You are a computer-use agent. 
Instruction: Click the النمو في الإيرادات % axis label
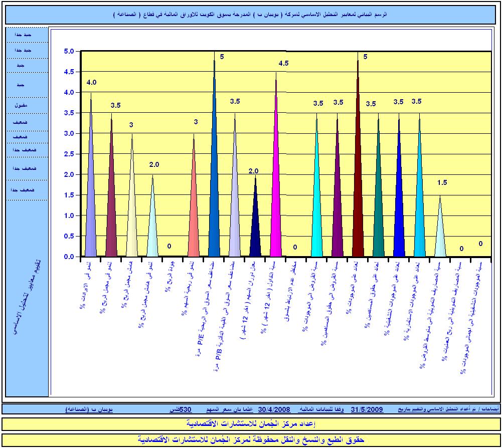point(85,286)
